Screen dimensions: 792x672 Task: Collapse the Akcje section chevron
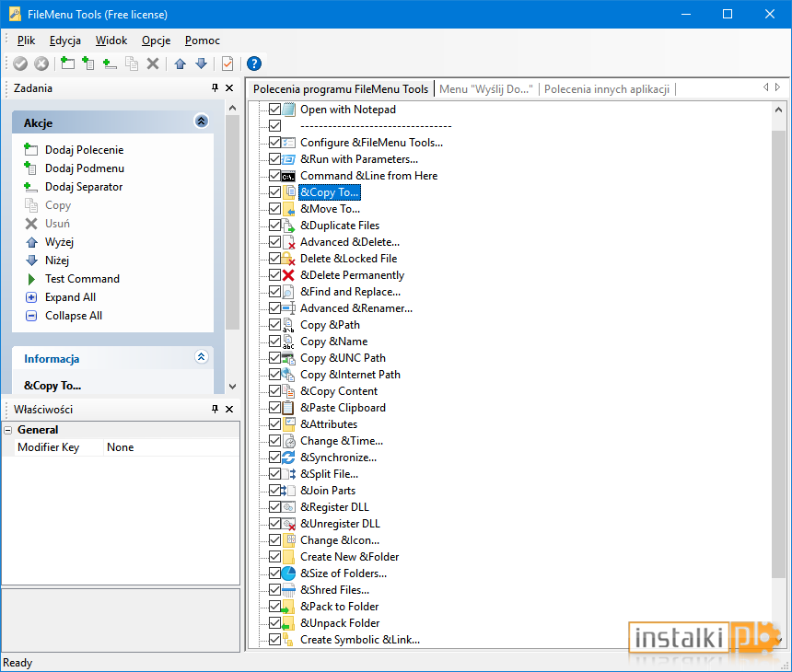[x=201, y=122]
